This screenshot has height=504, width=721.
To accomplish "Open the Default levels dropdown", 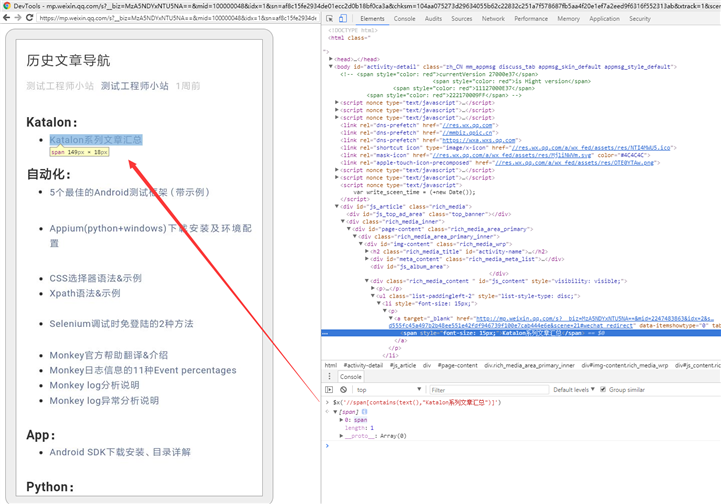I will [573, 389].
